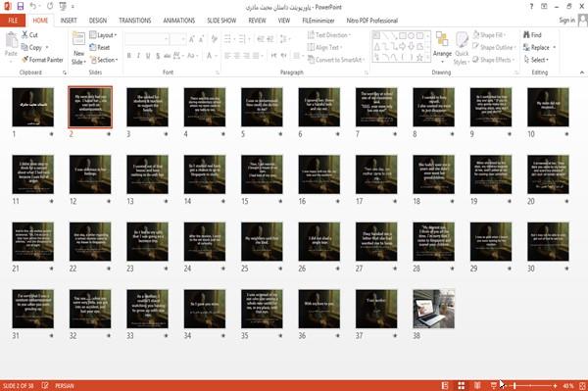This screenshot has width=588, height=391.
Task: Open the Select dropdown in Editing
Action: click(536, 60)
